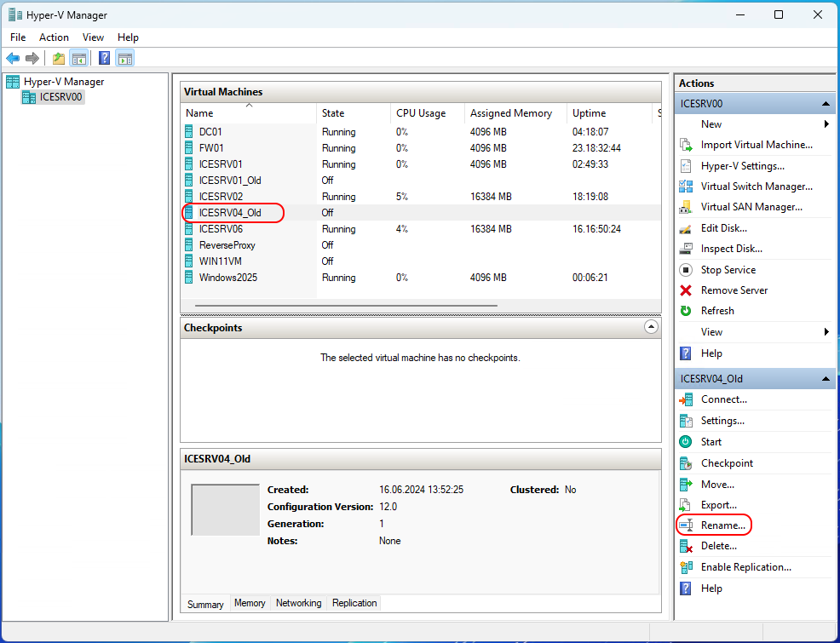Collapse the ICESRV04_Old actions section
The width and height of the screenshot is (840, 643).
click(x=826, y=379)
